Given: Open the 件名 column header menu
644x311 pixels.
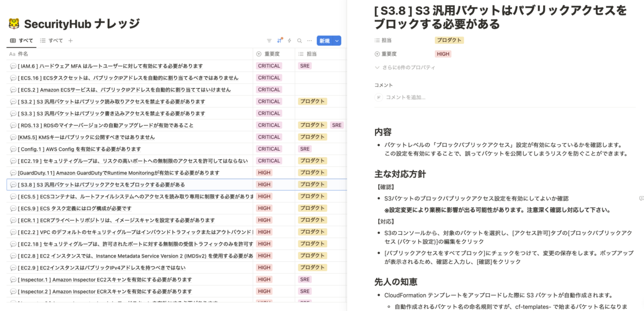Looking at the screenshot, I should click(x=129, y=54).
